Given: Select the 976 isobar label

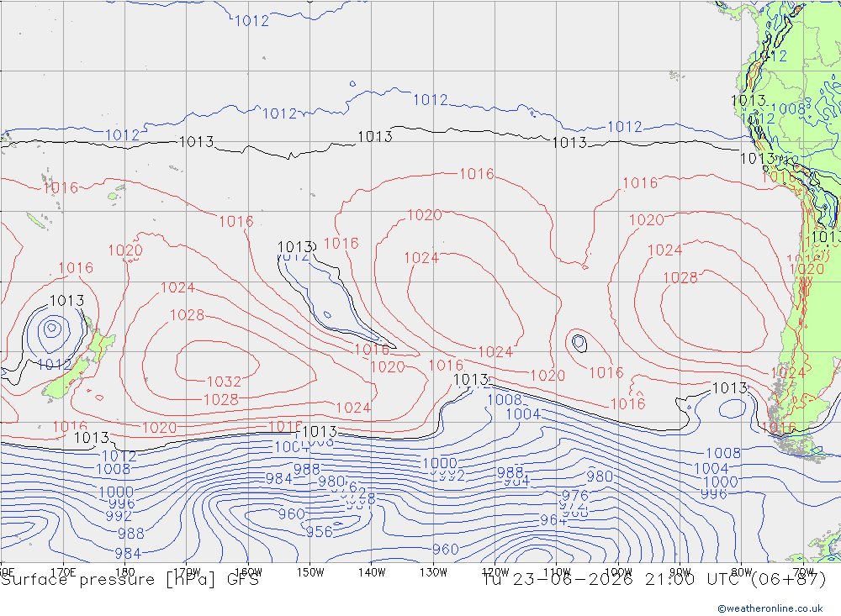Looking at the screenshot, I should [575, 495].
